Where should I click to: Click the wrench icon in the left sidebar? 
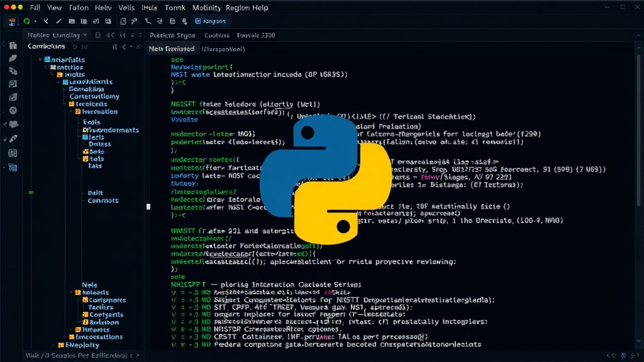(x=13, y=139)
